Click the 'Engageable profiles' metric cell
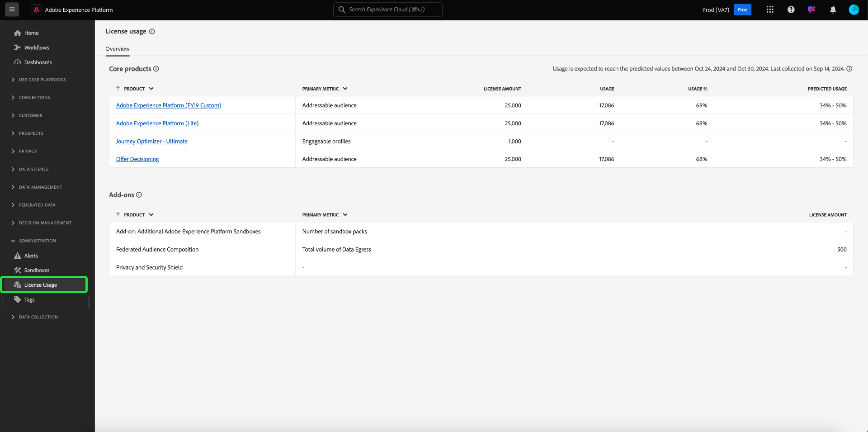The image size is (868, 432). pyautogui.click(x=326, y=141)
